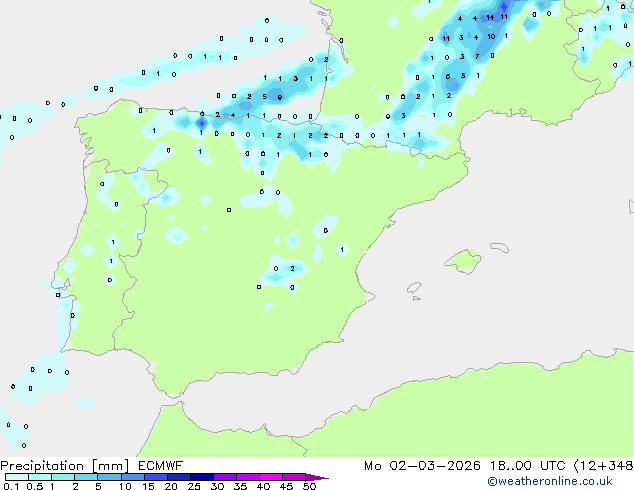
Task: Click the '(12+348' forecast step text
Action: tap(603, 466)
